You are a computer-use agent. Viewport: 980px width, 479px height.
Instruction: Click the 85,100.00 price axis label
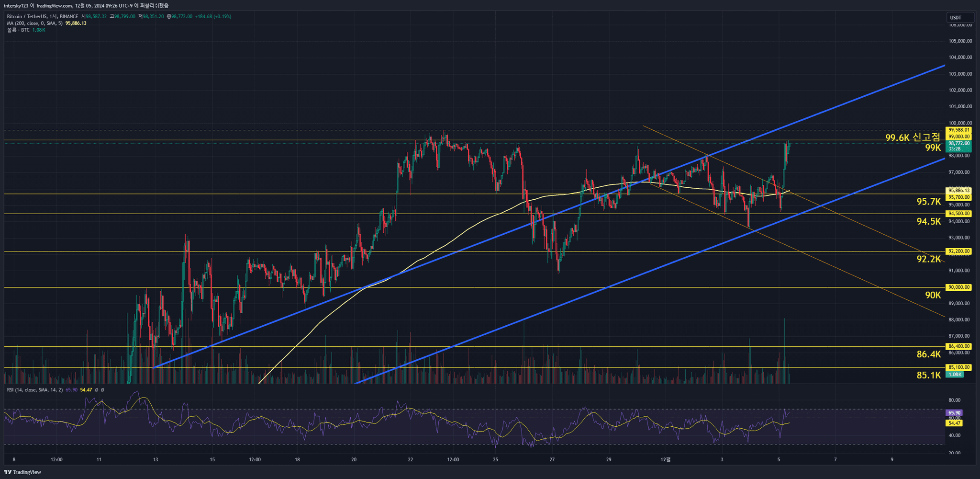[x=959, y=367]
